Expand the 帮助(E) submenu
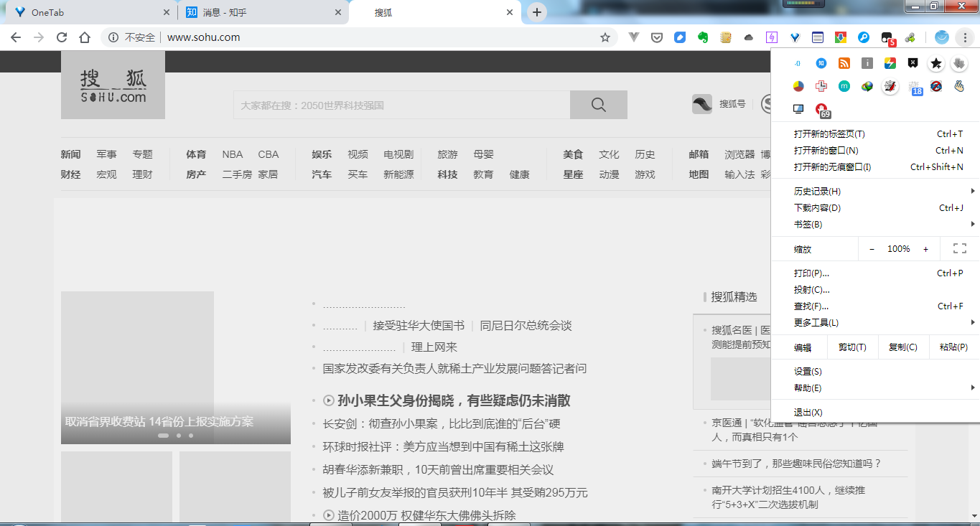This screenshot has height=526, width=980. tap(874, 388)
